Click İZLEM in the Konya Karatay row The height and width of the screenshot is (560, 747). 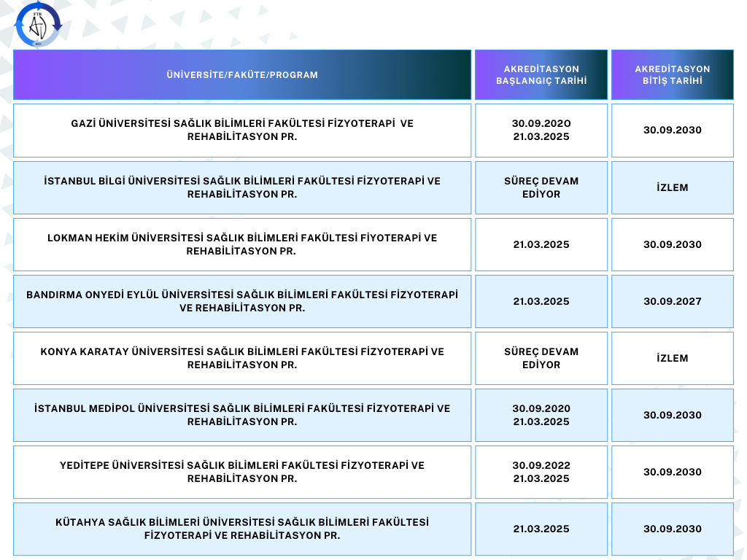(x=672, y=358)
